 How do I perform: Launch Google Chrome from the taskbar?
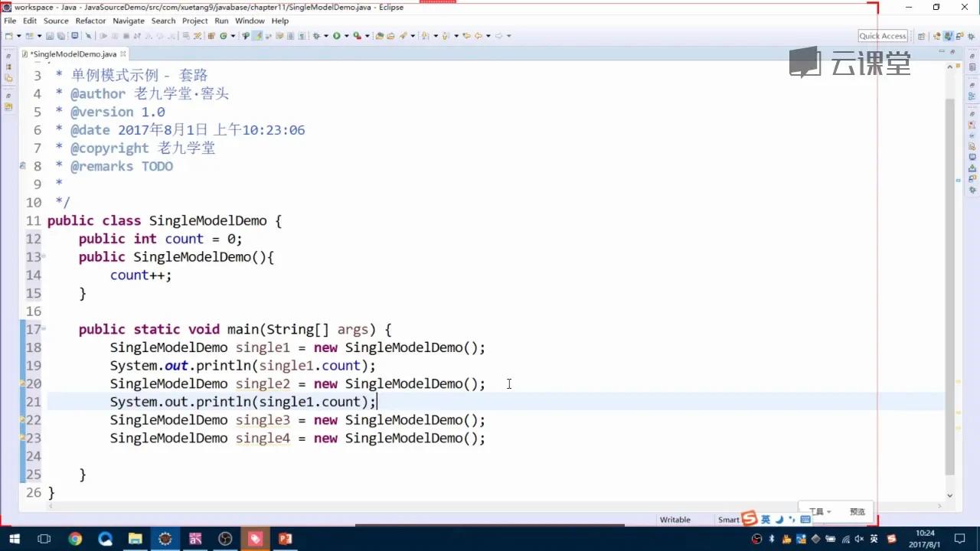tap(74, 538)
